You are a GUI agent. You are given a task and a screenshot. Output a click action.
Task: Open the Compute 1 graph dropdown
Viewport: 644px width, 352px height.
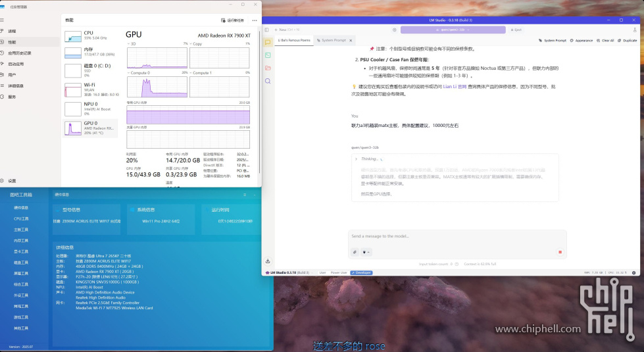pos(201,72)
